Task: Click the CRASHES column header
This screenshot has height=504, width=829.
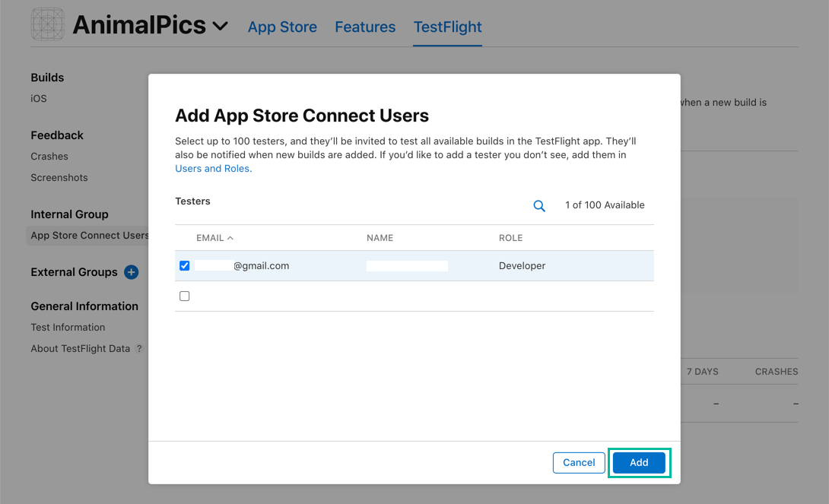Action: click(776, 372)
